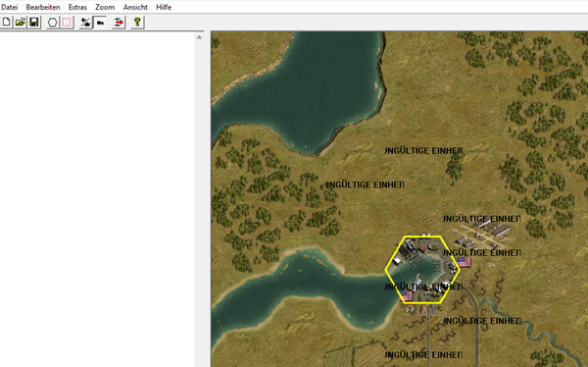Open the Hilfe menu
588x367 pixels.
164,7
